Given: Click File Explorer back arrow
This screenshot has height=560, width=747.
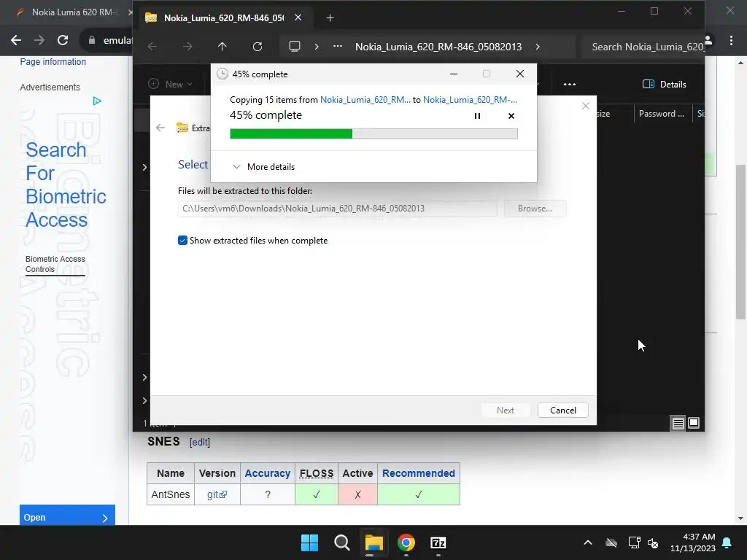Looking at the screenshot, I should tap(152, 46).
